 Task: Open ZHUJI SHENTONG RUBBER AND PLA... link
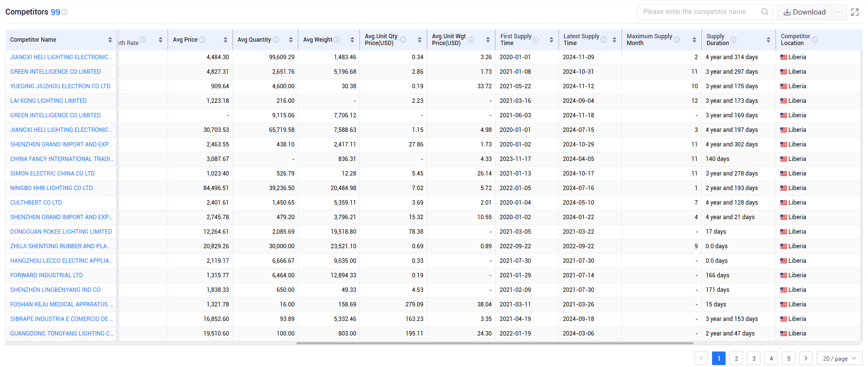pyautogui.click(x=61, y=246)
